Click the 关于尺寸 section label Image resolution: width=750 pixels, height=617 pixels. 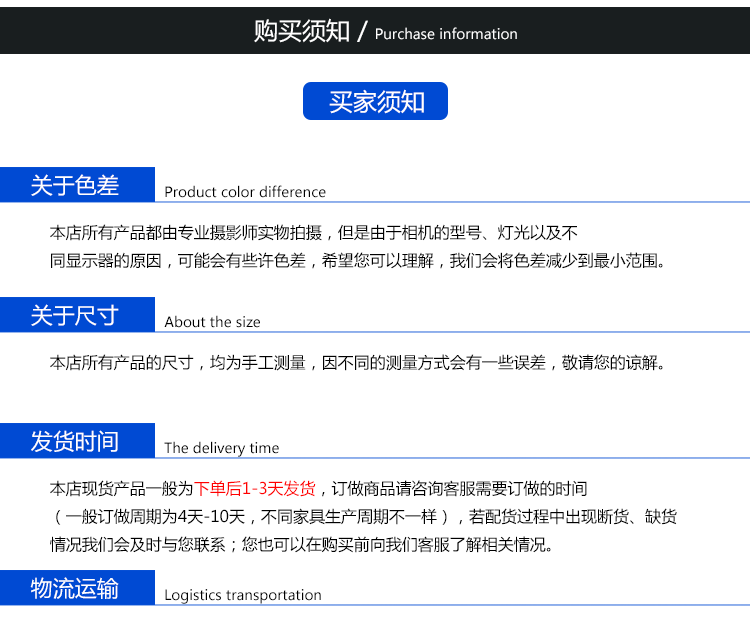coord(77,315)
